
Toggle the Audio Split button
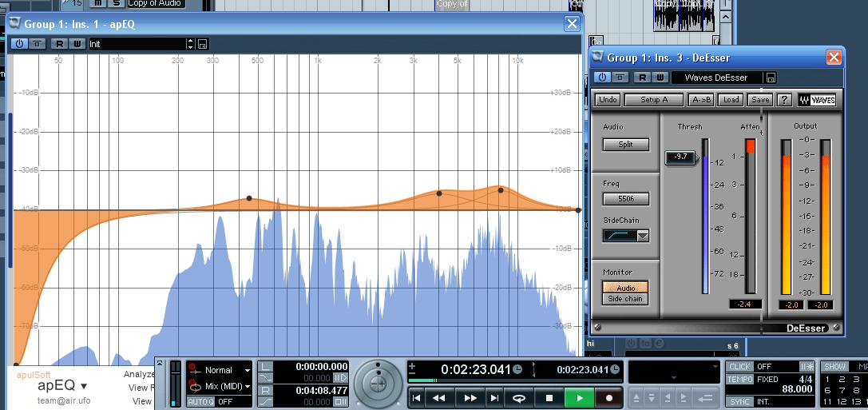(x=625, y=145)
